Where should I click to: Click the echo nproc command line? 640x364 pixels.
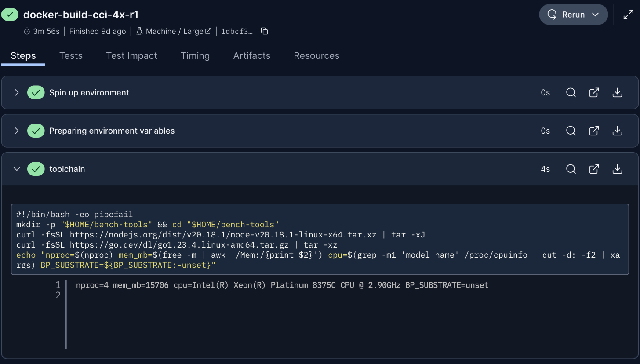pos(318,260)
